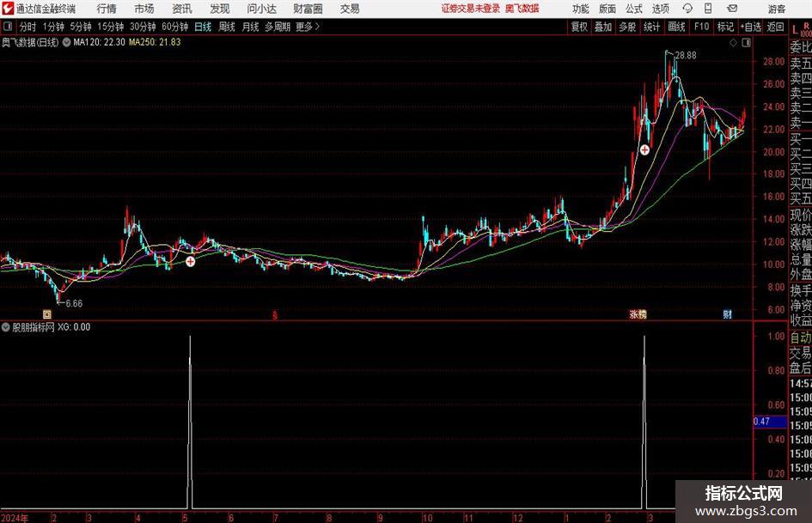Image resolution: width=812 pixels, height=523 pixels.
Task: Click the 证券交易未登录 login link
Action: (x=471, y=9)
